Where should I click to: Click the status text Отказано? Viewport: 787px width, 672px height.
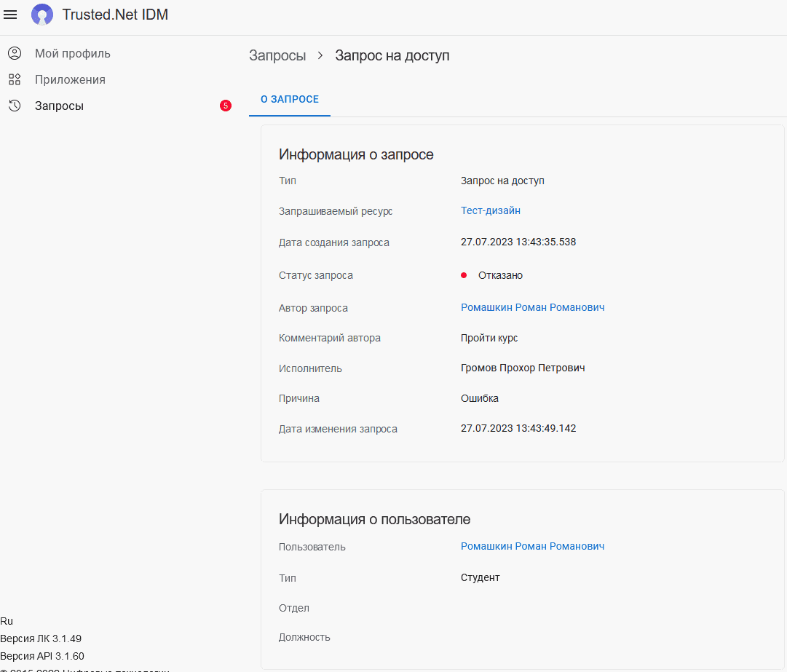(500, 275)
